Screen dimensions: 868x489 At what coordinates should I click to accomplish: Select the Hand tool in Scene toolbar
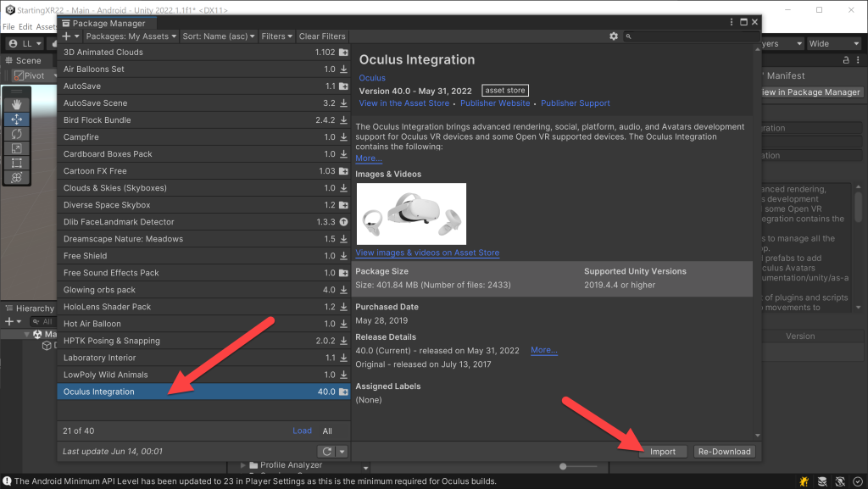click(x=17, y=104)
